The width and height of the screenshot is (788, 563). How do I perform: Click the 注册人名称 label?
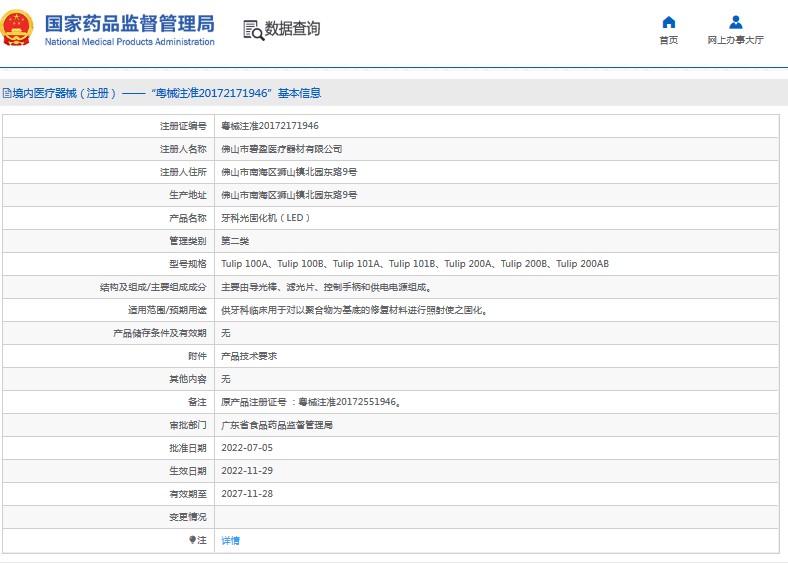click(183, 149)
